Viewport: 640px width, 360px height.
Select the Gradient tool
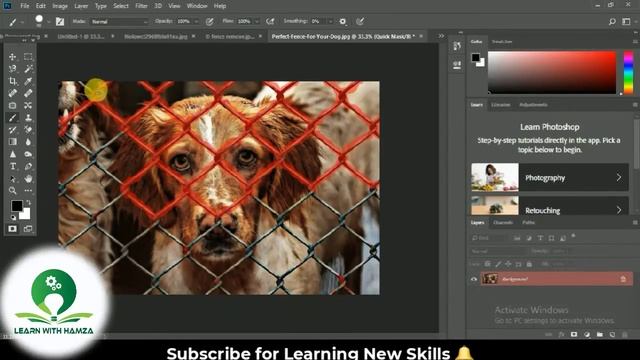coord(13,142)
